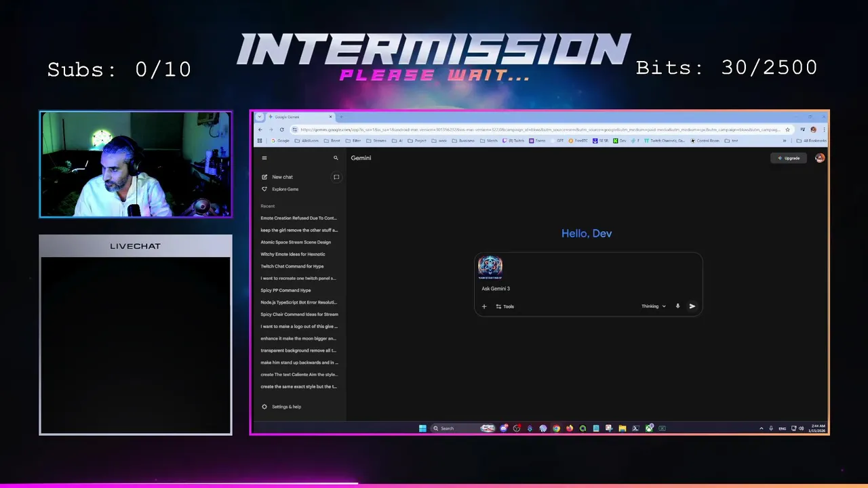
Task: Open chat 'create The text Caliente Aim the style'
Action: (299, 374)
